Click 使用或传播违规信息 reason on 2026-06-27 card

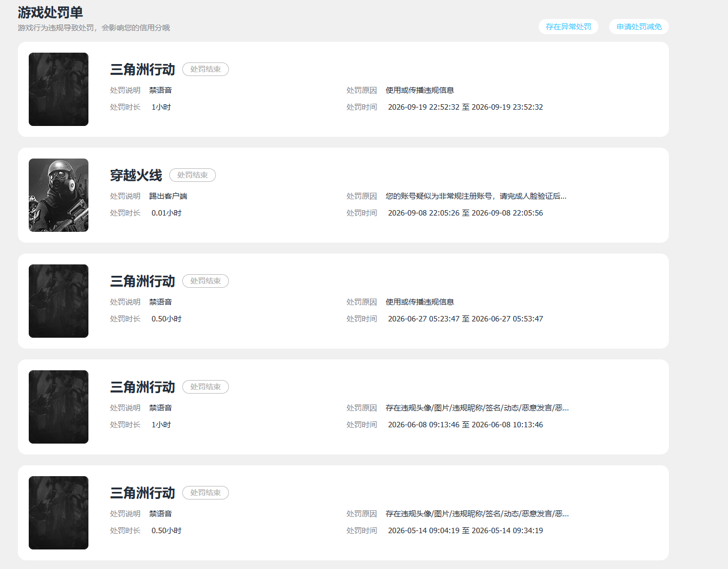click(420, 302)
